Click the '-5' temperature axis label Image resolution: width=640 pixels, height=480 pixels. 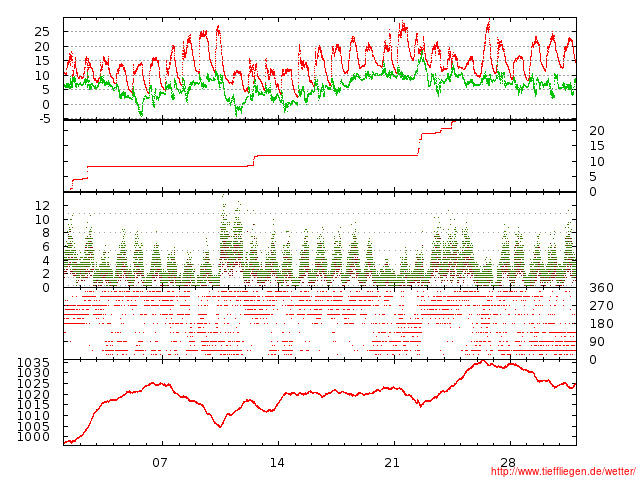click(42, 119)
